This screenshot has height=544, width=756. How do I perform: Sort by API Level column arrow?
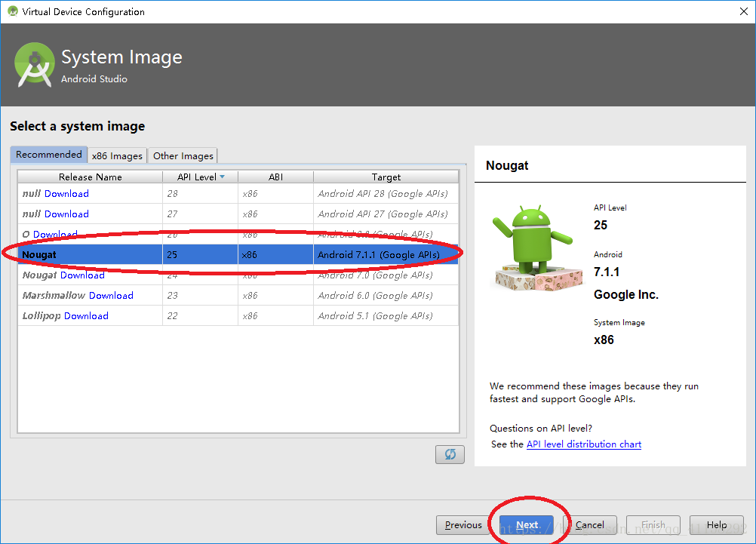pyautogui.click(x=223, y=177)
